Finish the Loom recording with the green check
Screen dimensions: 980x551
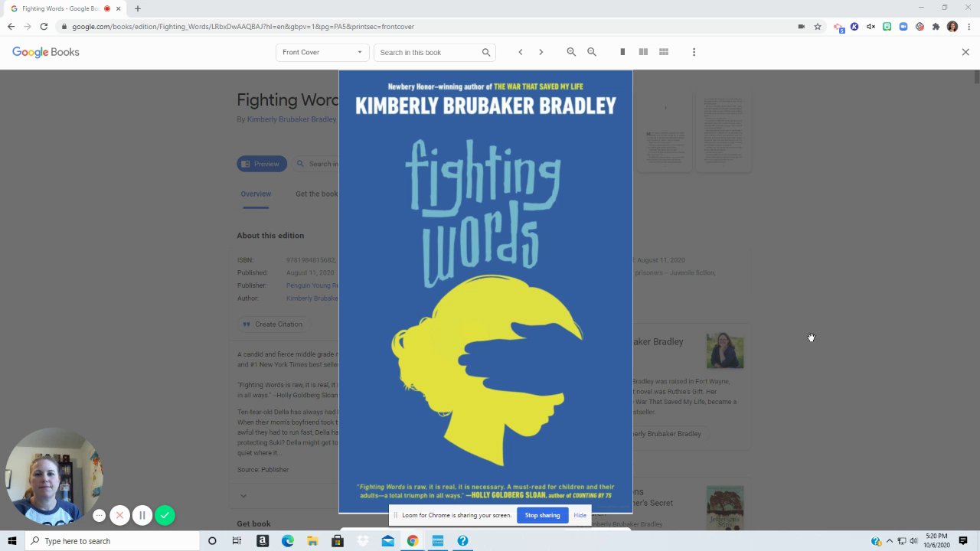(165, 516)
